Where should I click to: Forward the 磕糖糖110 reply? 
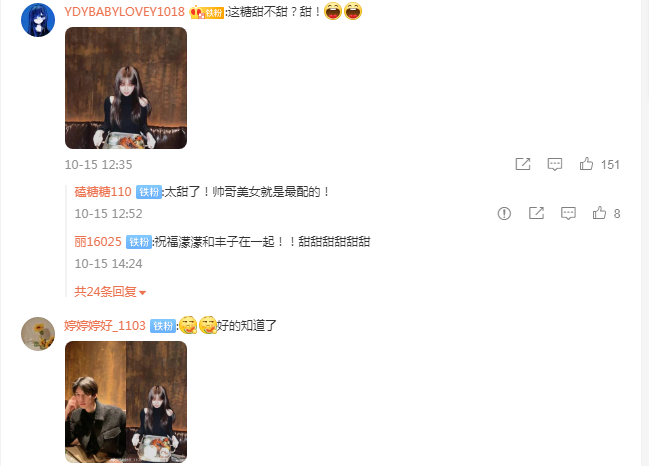click(536, 214)
